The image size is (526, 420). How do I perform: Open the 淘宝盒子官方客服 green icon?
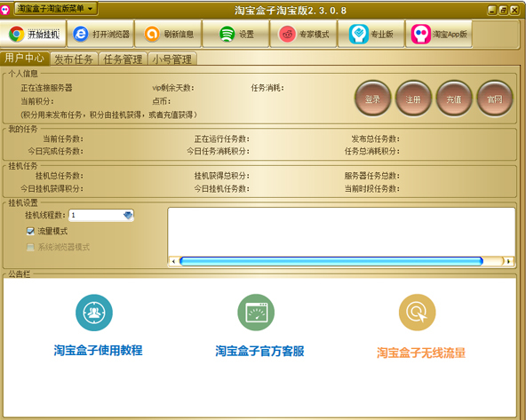pyautogui.click(x=256, y=312)
